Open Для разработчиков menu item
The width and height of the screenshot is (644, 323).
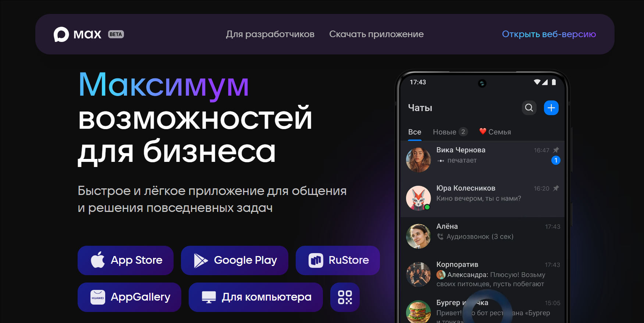[270, 34]
